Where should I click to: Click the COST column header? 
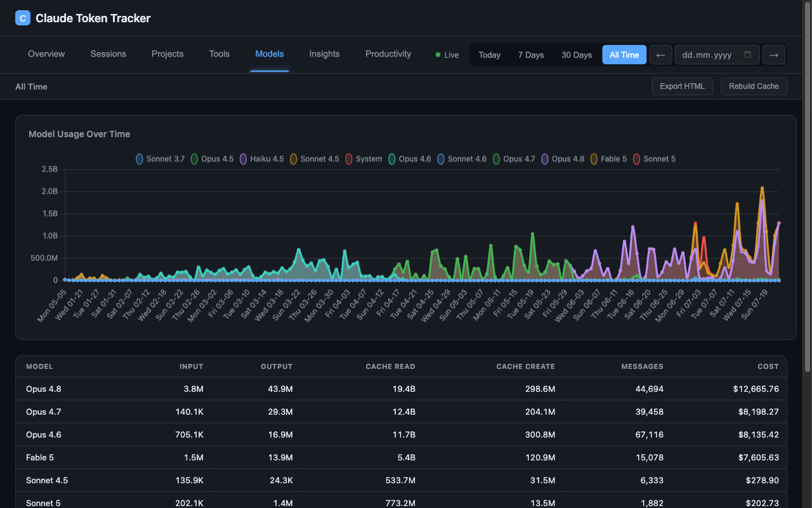[768, 366]
